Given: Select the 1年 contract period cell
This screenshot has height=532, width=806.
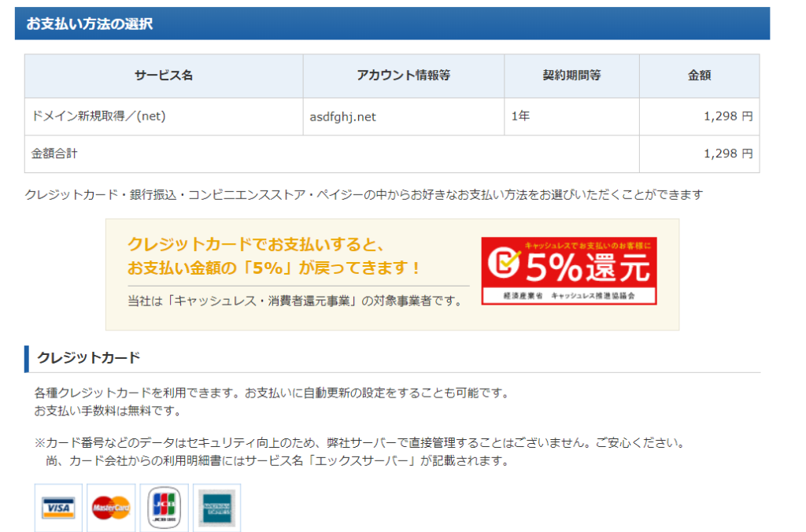Looking at the screenshot, I should [571, 116].
